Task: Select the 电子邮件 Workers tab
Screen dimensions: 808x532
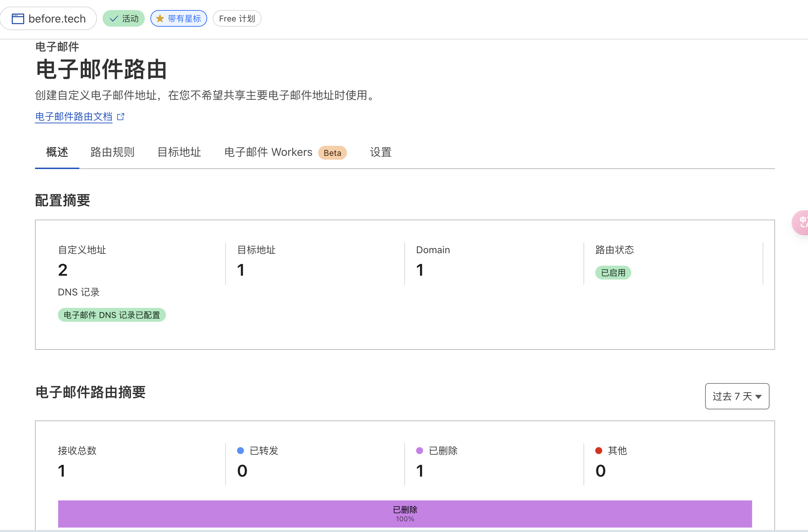Action: coord(268,152)
